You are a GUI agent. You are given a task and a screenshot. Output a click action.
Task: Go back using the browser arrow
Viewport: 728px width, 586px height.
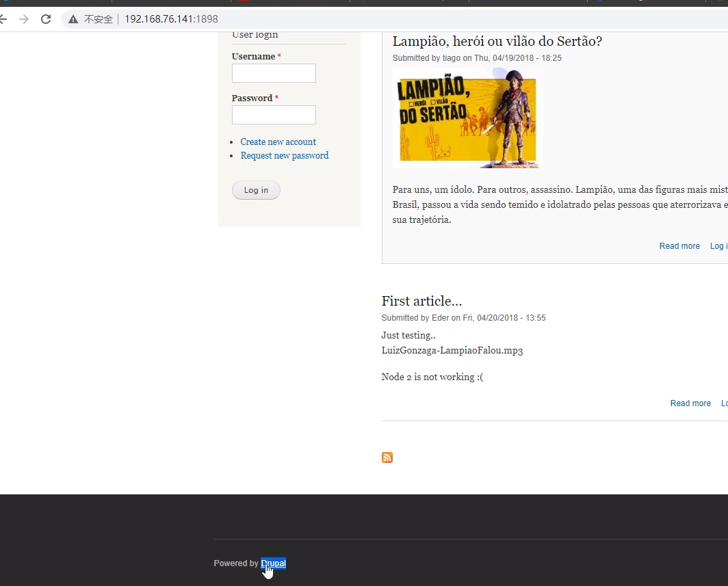3,19
